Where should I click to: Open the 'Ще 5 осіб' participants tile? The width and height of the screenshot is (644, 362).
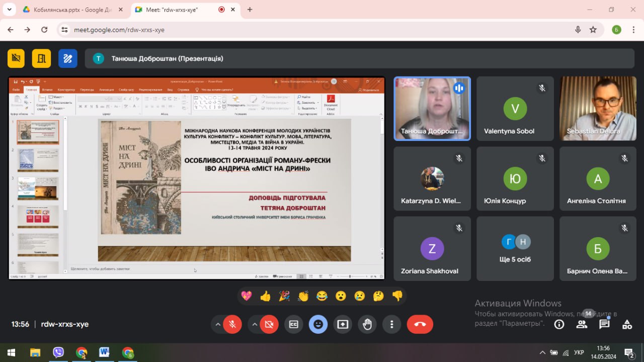coord(515,249)
